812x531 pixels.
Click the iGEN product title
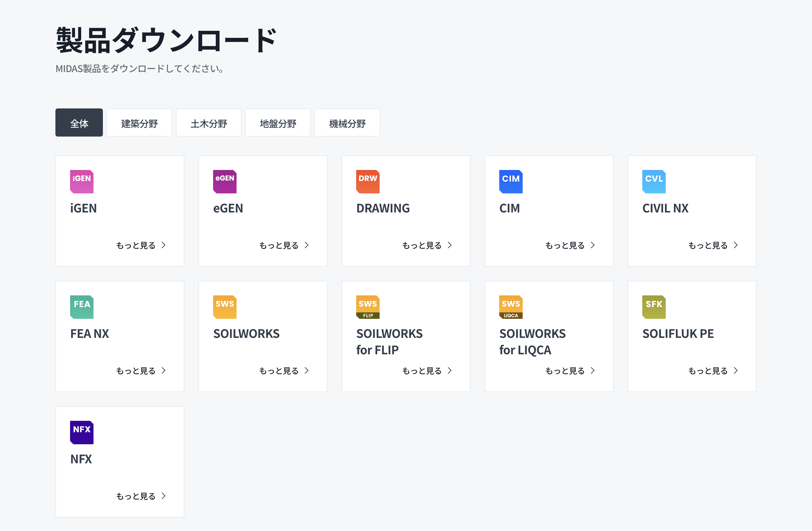click(x=84, y=208)
